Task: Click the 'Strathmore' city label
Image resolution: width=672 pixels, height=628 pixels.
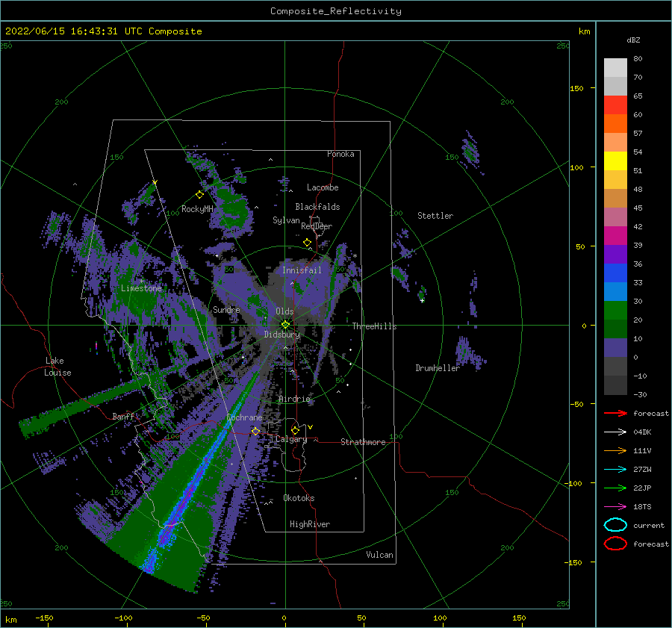Action: click(x=363, y=442)
